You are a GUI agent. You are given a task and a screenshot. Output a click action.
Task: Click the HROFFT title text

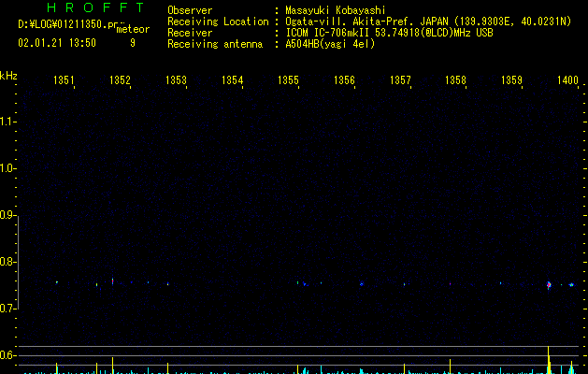95,7
